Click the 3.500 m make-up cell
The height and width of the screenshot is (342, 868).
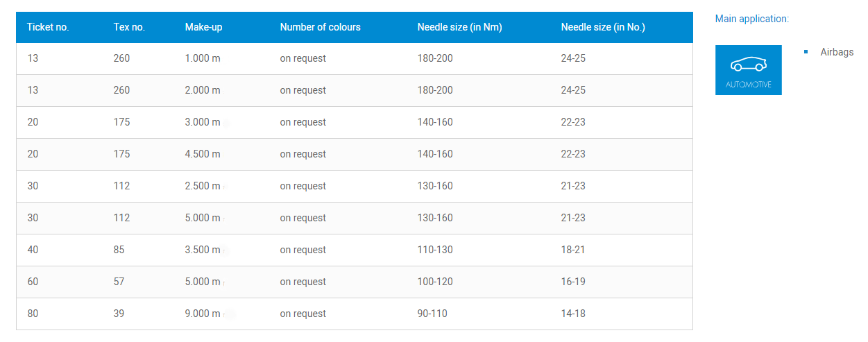click(203, 250)
